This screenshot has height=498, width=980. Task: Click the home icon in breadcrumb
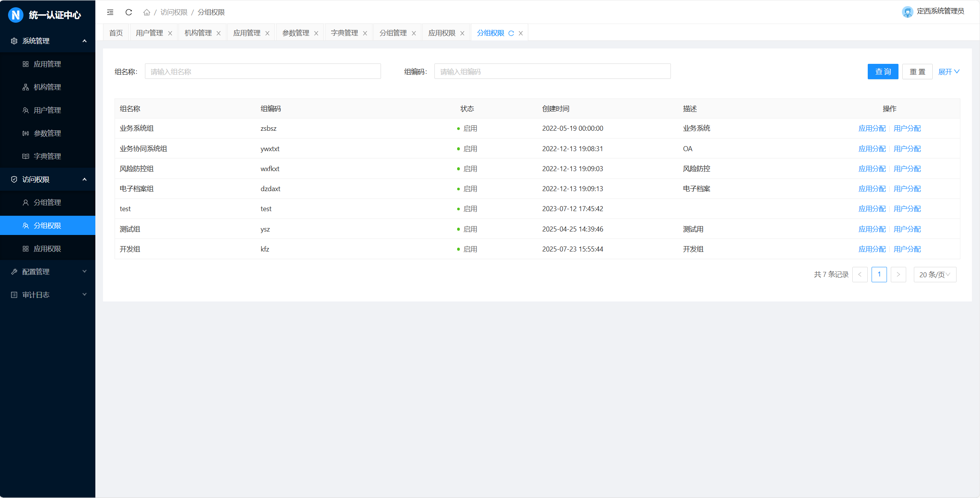(x=146, y=12)
